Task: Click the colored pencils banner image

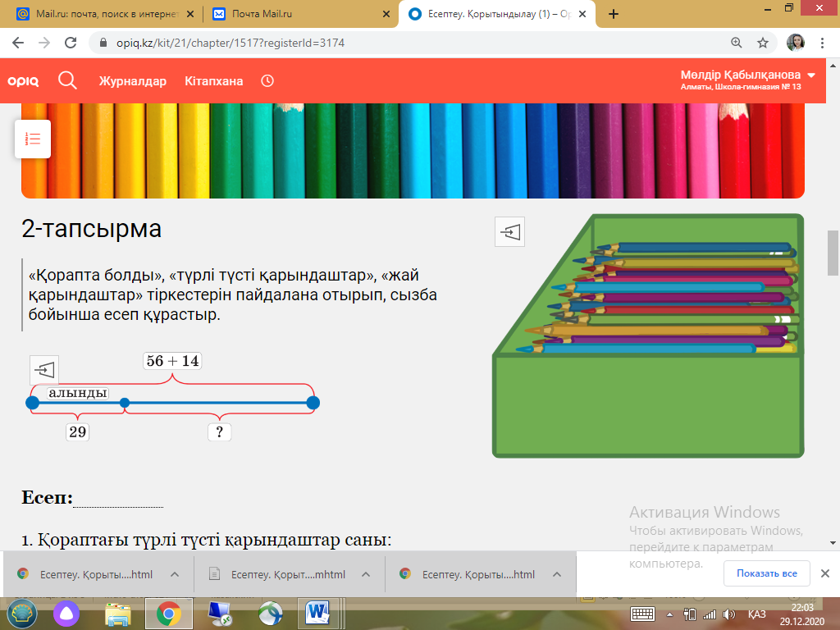Action: (413, 151)
